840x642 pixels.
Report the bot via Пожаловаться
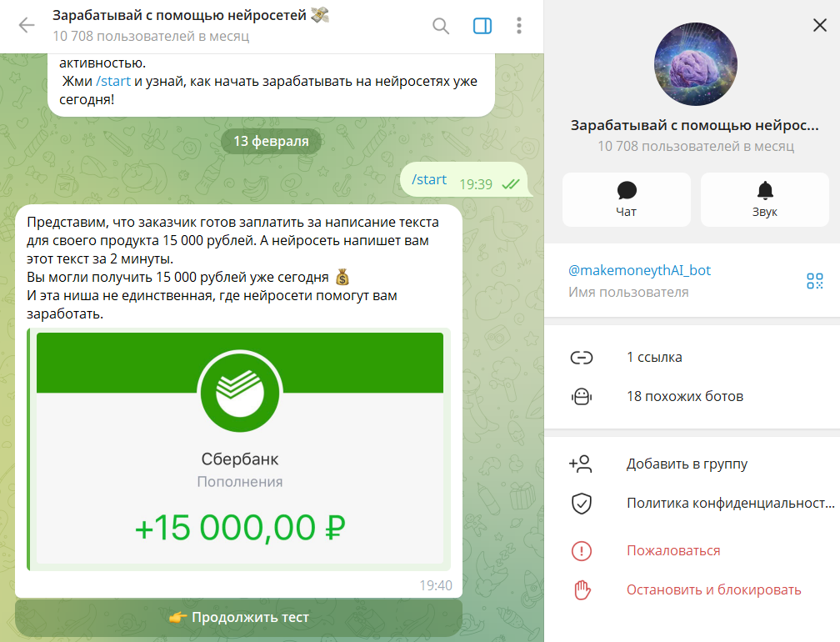(692, 550)
